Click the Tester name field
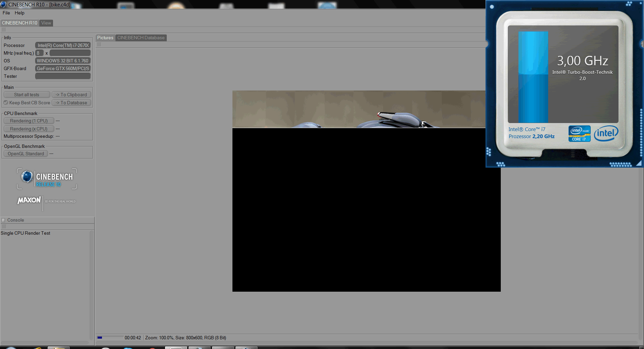 [x=63, y=76]
